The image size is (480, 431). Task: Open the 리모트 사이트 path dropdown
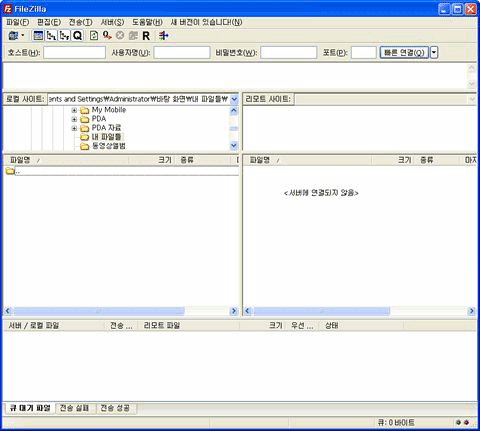click(x=472, y=99)
